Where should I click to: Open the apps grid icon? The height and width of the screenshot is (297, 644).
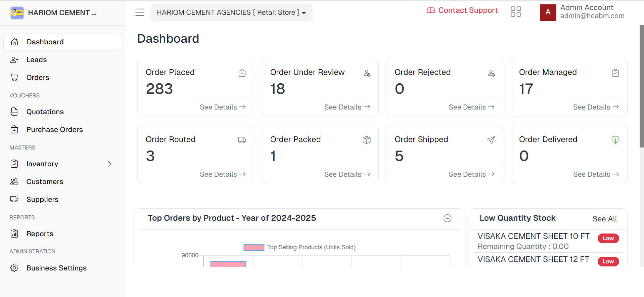pos(516,12)
